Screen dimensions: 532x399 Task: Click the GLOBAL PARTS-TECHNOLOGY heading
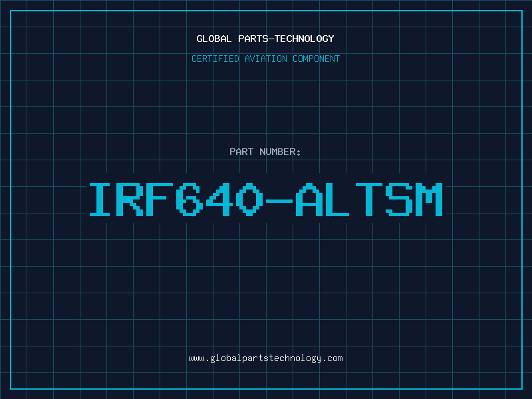click(x=265, y=39)
